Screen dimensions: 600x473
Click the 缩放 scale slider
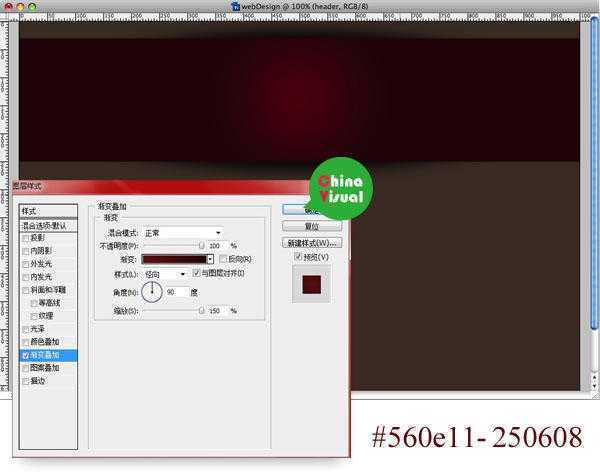(x=173, y=311)
